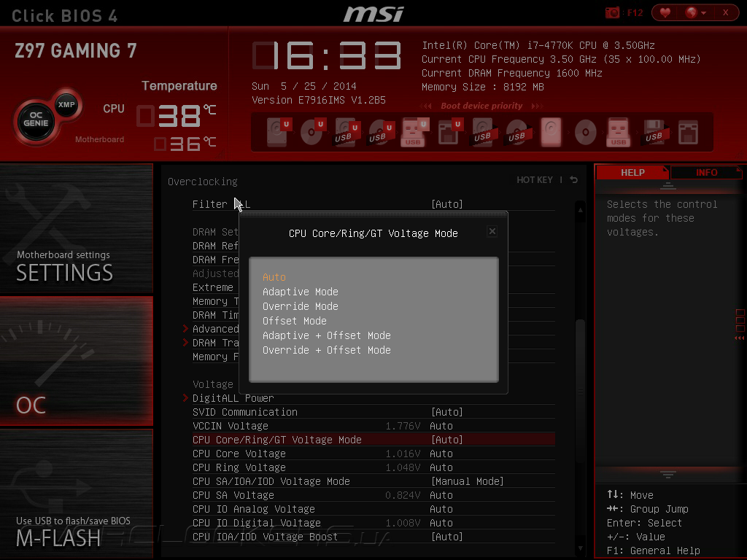Select the plain hard disk boot icon
The image size is (747, 560).
(x=551, y=132)
